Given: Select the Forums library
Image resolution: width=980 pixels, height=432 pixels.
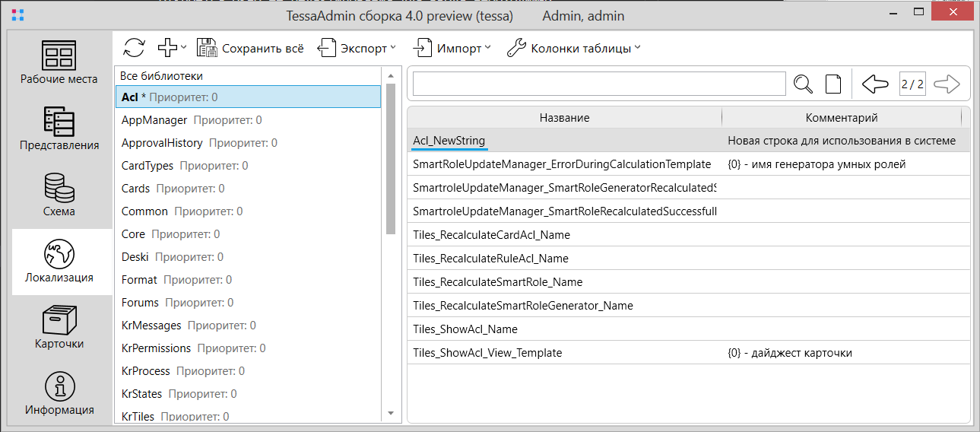Looking at the screenshot, I should click(248, 303).
